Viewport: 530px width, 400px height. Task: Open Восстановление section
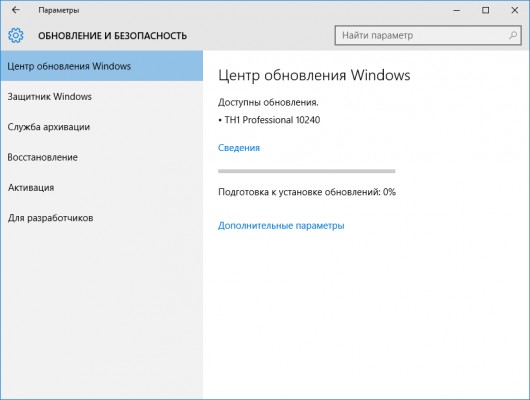102,157
